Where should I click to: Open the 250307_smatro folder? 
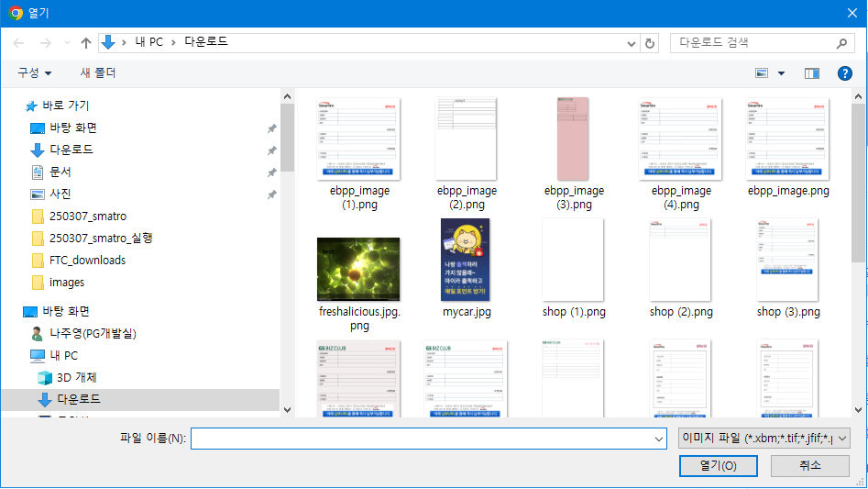coord(87,216)
